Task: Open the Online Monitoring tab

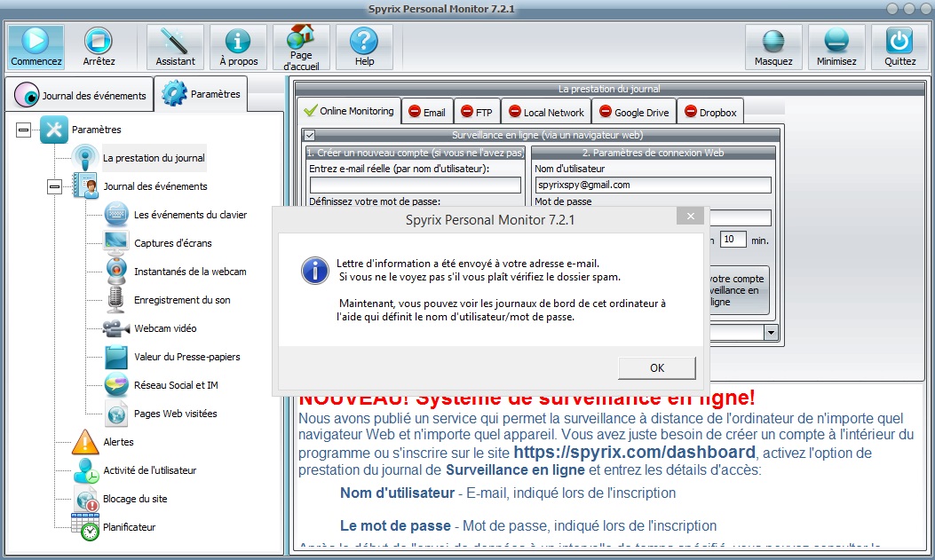Action: 349,111
